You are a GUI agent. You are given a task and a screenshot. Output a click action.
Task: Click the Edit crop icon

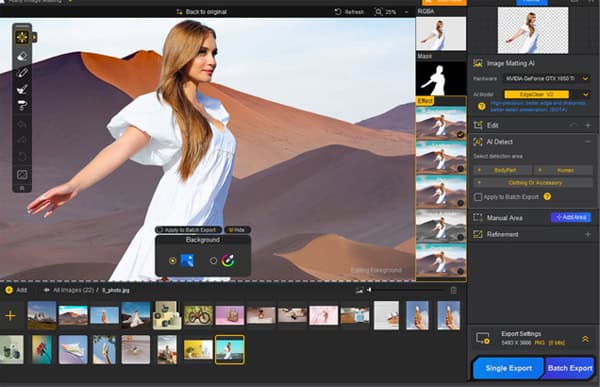tap(478, 125)
